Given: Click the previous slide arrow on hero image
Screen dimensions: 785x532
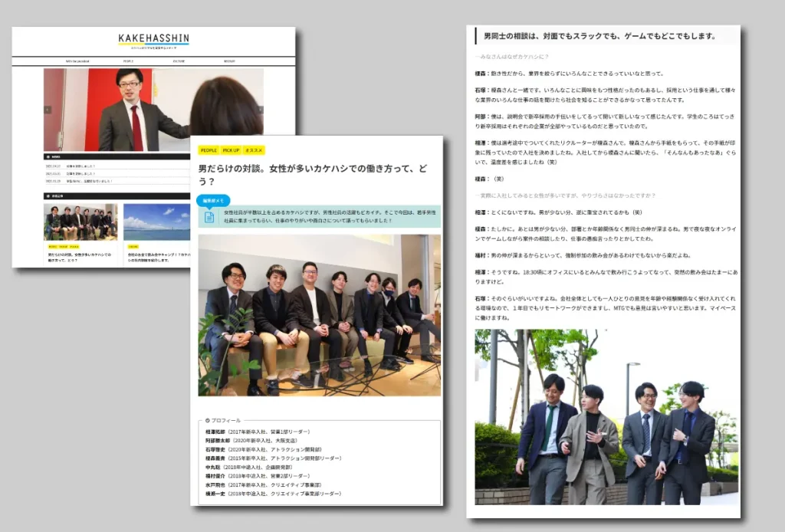Looking at the screenshot, I should point(48,110).
